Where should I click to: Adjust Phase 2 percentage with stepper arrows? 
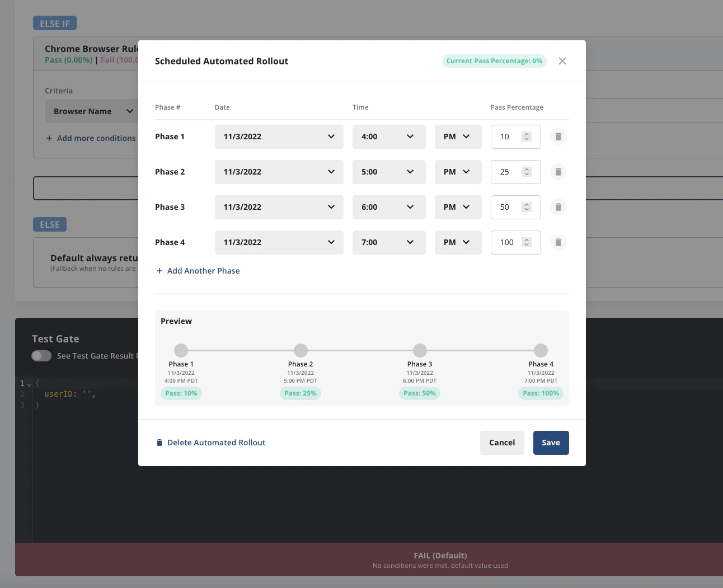coord(526,172)
